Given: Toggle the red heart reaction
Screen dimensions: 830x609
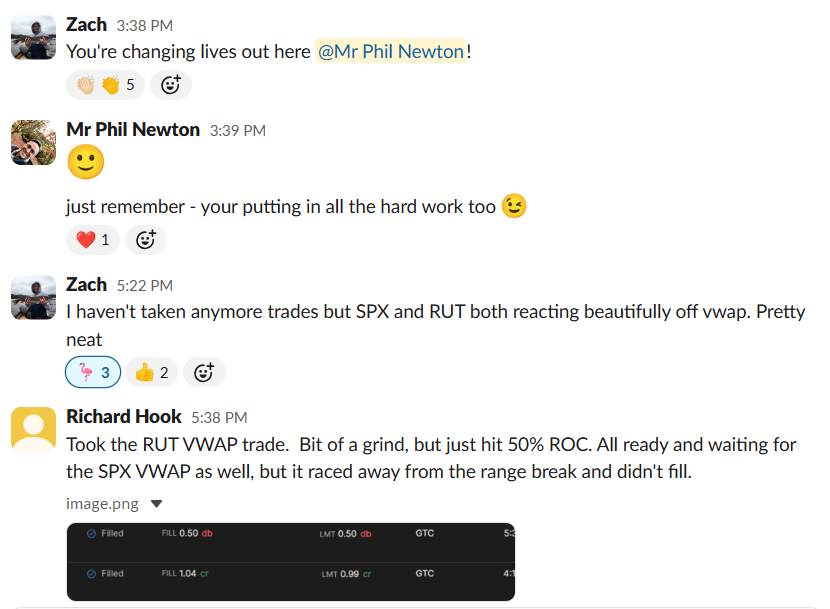Looking at the screenshot, I should click(x=93, y=240).
